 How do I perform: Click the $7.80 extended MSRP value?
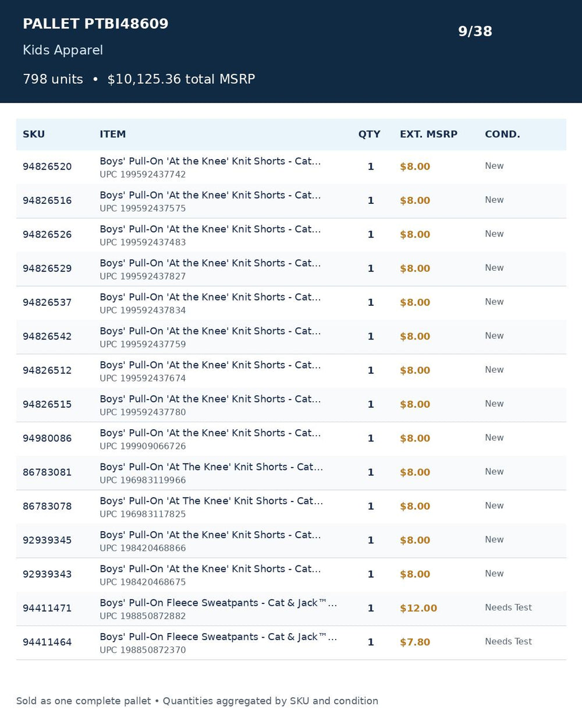(x=415, y=642)
